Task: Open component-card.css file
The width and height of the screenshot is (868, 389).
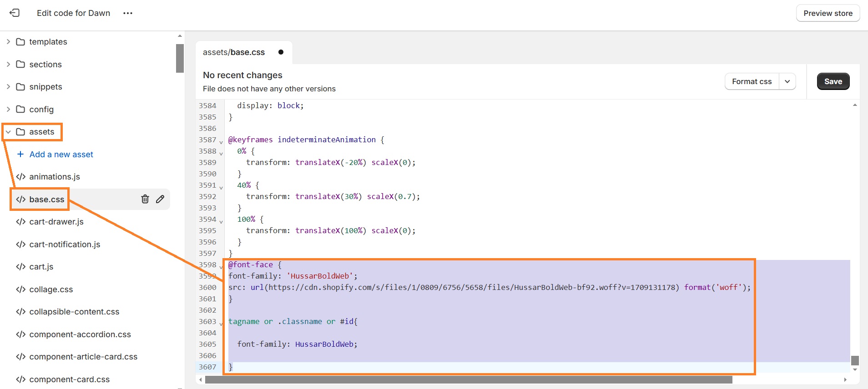Action: [x=70, y=379]
